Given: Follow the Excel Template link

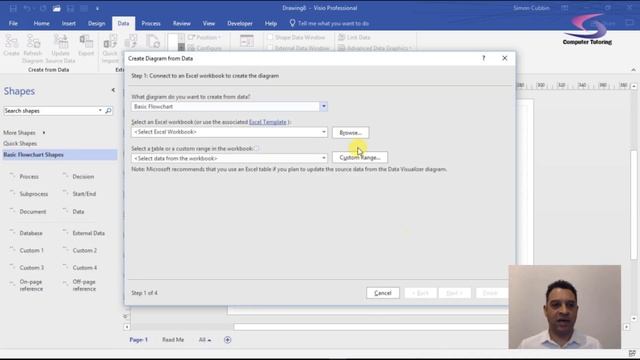Looking at the screenshot, I should tap(268, 122).
